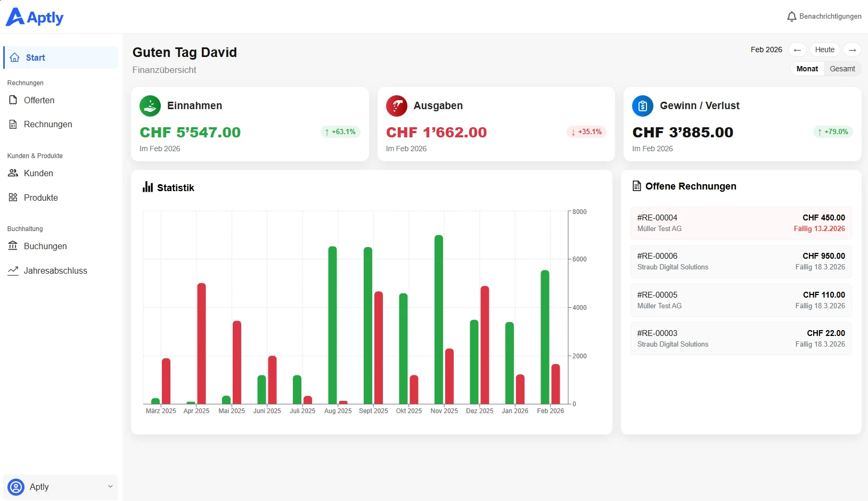Go to previous month arrow
Image resolution: width=868 pixels, height=501 pixels.
797,50
